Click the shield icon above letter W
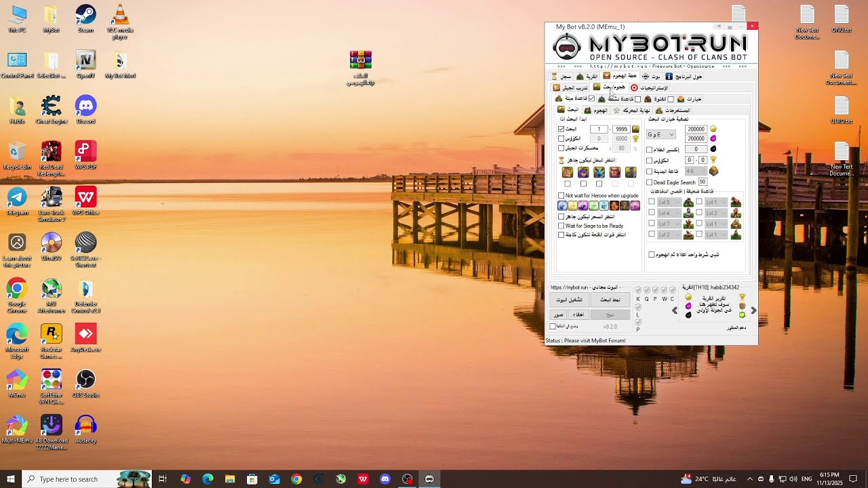The width and height of the screenshot is (868, 488). pos(664,290)
